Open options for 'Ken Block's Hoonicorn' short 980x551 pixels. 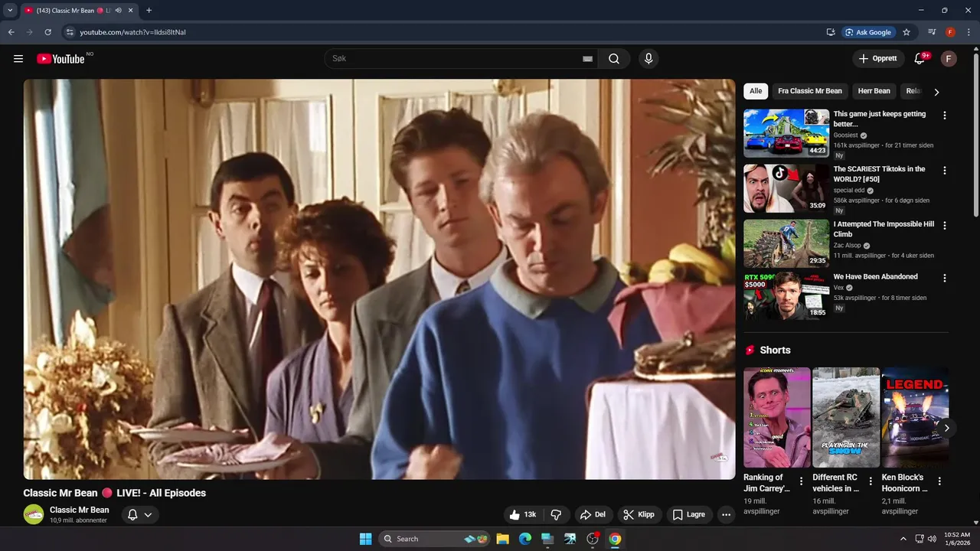939,481
